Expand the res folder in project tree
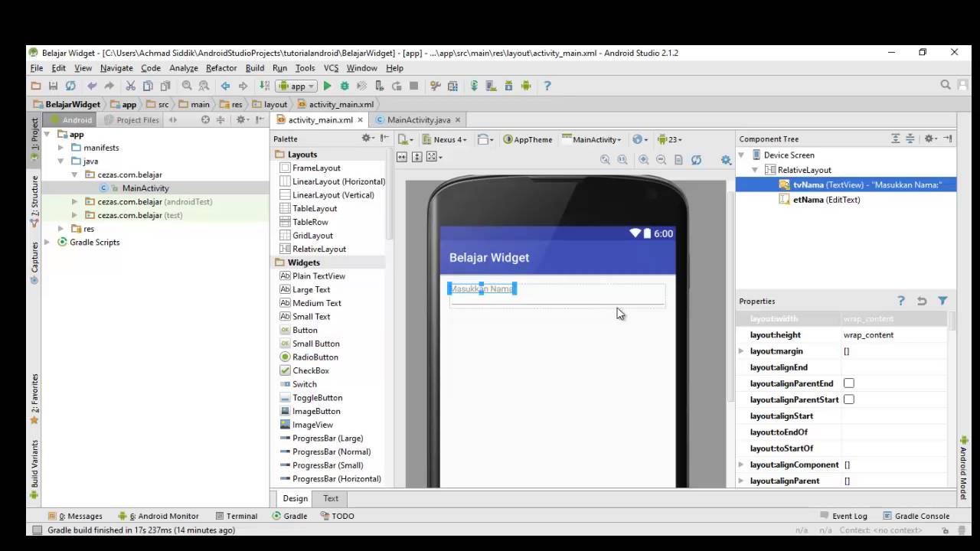The image size is (980, 551). (x=60, y=229)
